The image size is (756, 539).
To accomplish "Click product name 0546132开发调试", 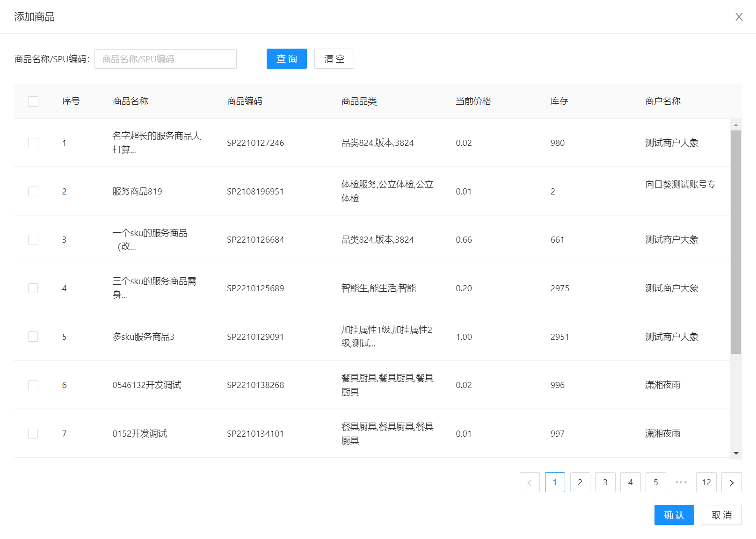I will (x=147, y=385).
